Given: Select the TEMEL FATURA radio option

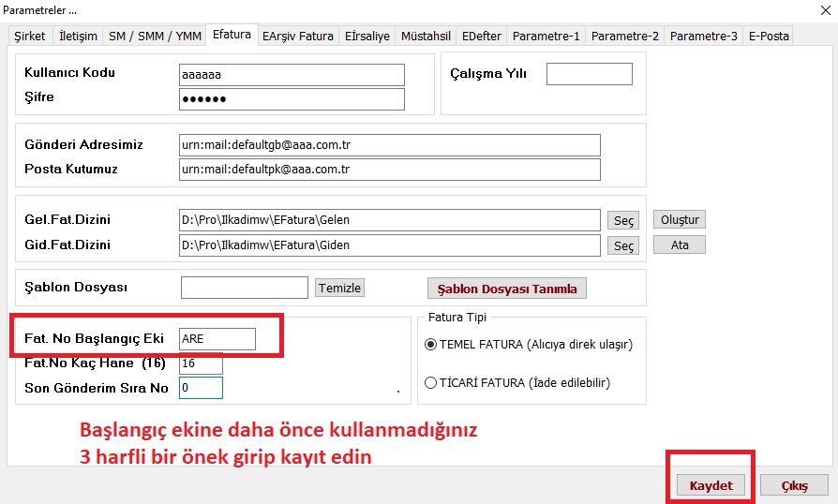Looking at the screenshot, I should pos(431,345).
